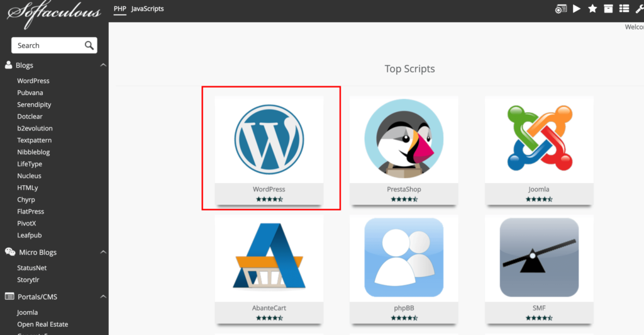Open StatusNet under Micro Blogs
The image size is (644, 335).
tap(31, 268)
